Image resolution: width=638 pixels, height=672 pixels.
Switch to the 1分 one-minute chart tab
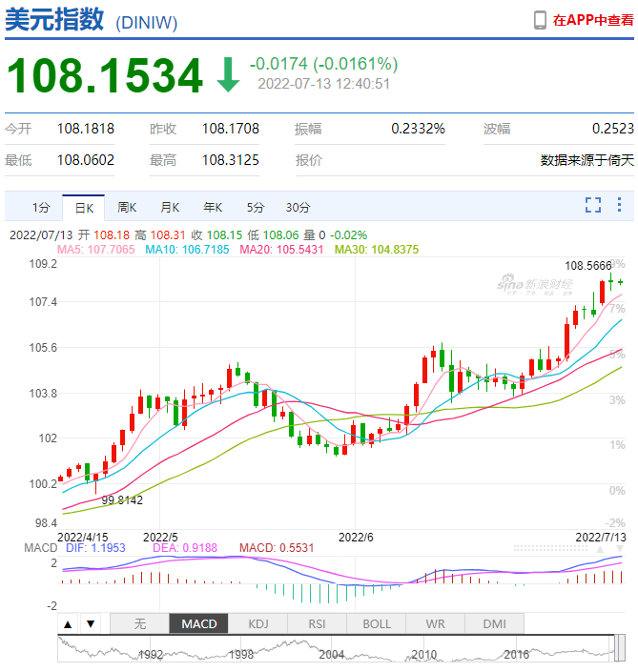click(40, 207)
